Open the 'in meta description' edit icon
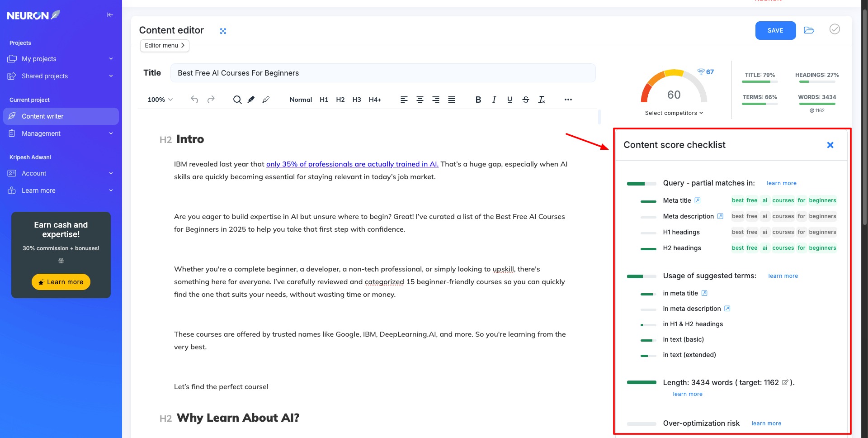Screen dimensions: 868x438 [727, 309]
